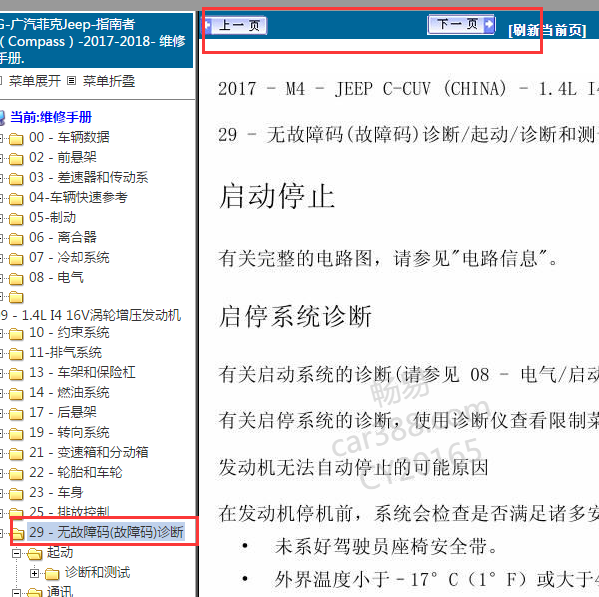Screen dimensions: 599x597
Task: Open folder icon for 11-排气系统
Action: 16,353
